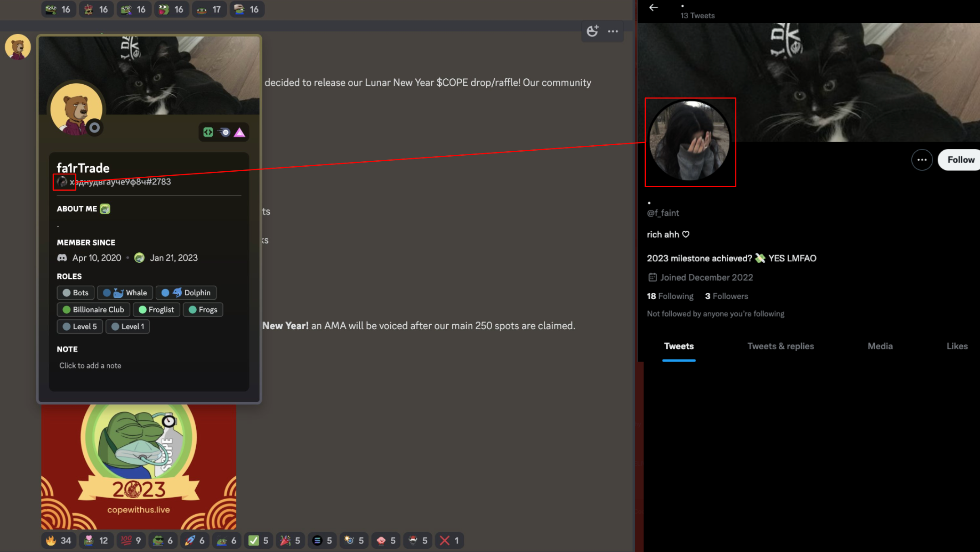Viewport: 980px width, 552px height.
Task: Open the Media tab
Action: (880, 346)
